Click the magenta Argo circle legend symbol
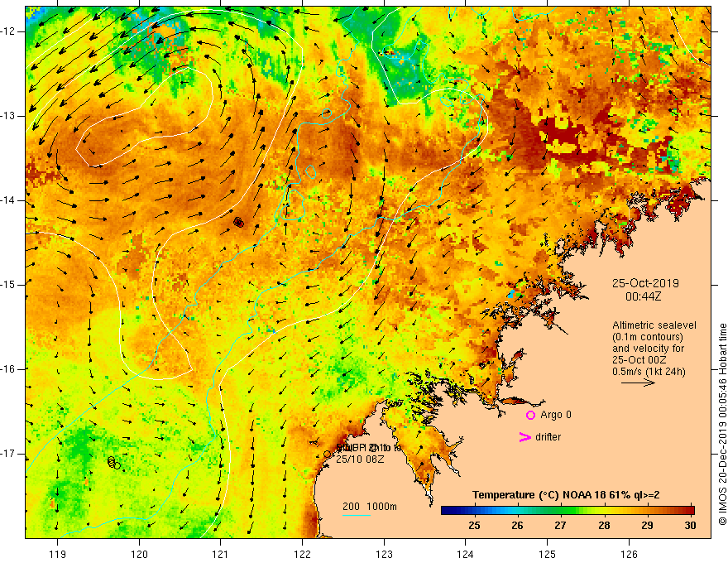Image resolution: width=728 pixels, height=563 pixels. [x=530, y=416]
